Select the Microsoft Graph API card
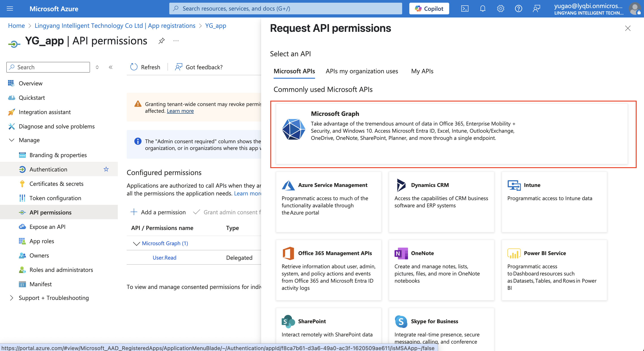 click(x=451, y=134)
